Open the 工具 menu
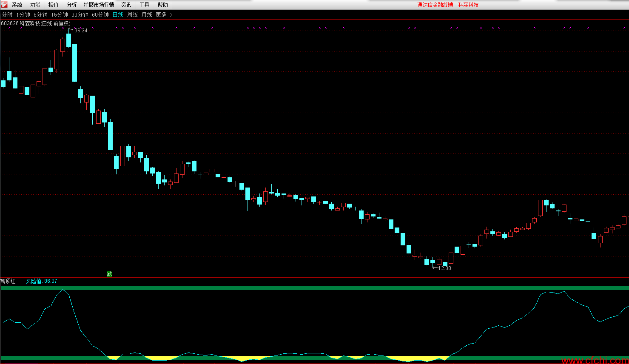Viewport: 629px width, 364px height. point(145,5)
